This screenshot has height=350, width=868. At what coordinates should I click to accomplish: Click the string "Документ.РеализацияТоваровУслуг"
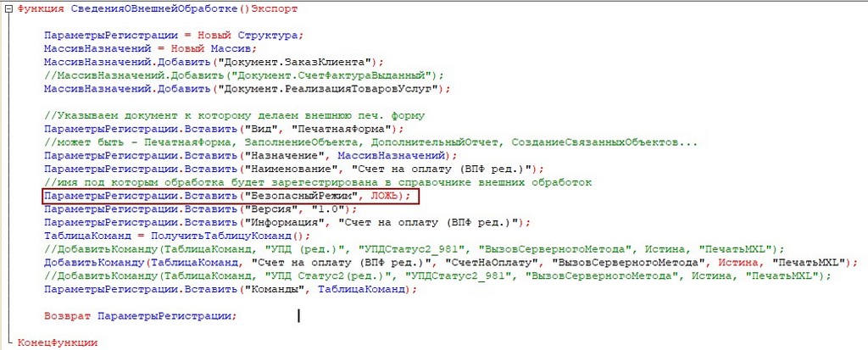329,89
